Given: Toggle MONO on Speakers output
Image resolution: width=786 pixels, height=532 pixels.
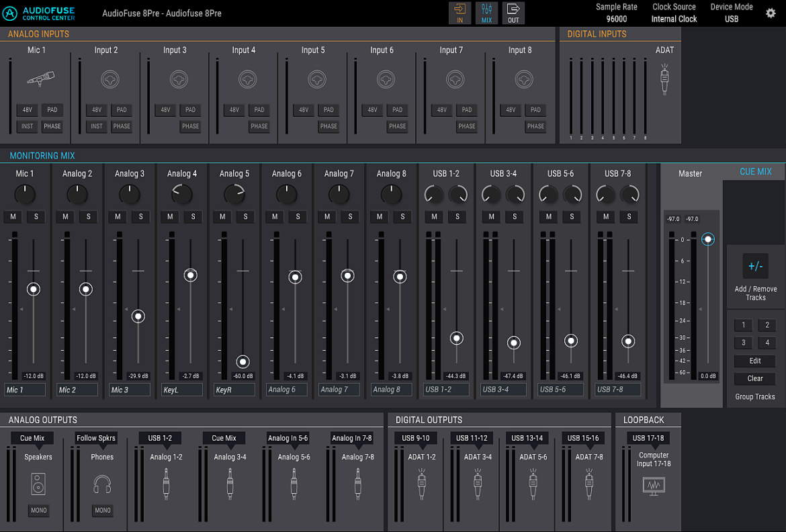Looking at the screenshot, I should (x=38, y=511).
